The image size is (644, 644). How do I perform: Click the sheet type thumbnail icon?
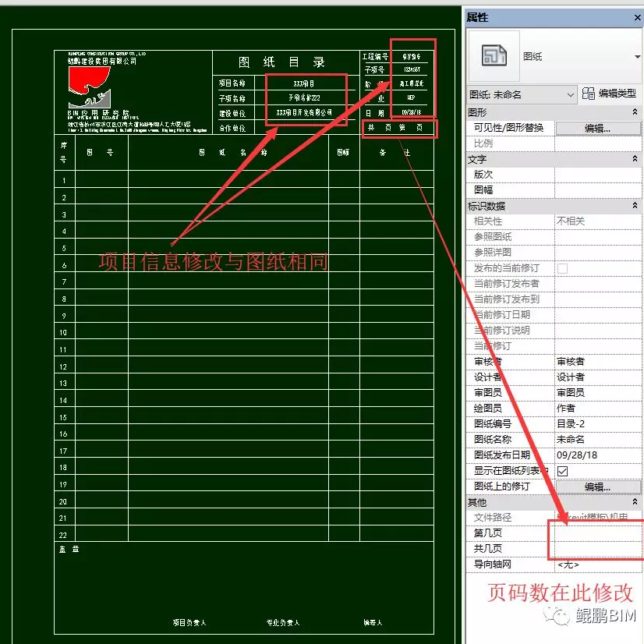(493, 58)
